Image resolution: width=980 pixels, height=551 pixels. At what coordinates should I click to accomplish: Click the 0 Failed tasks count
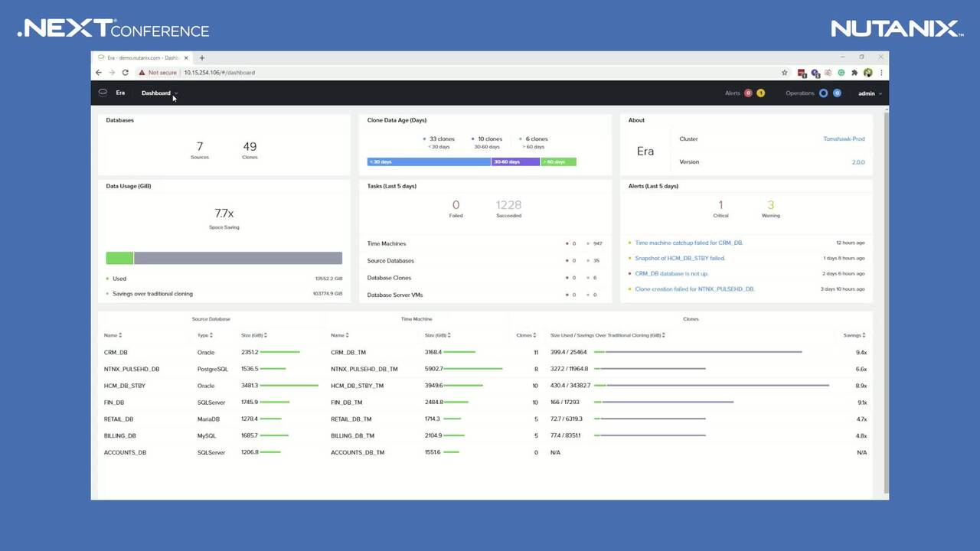(x=456, y=205)
